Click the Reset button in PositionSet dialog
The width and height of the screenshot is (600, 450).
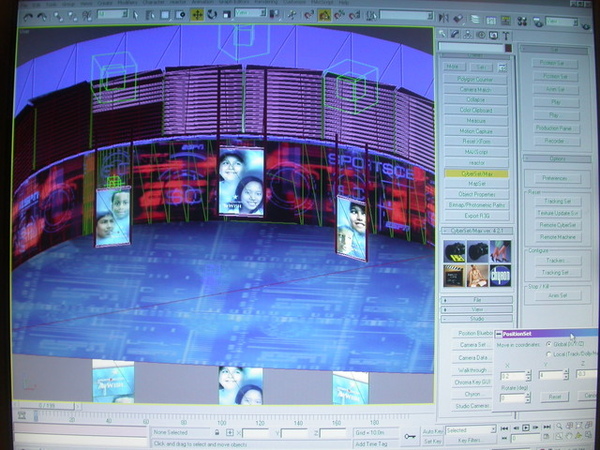tap(555, 397)
